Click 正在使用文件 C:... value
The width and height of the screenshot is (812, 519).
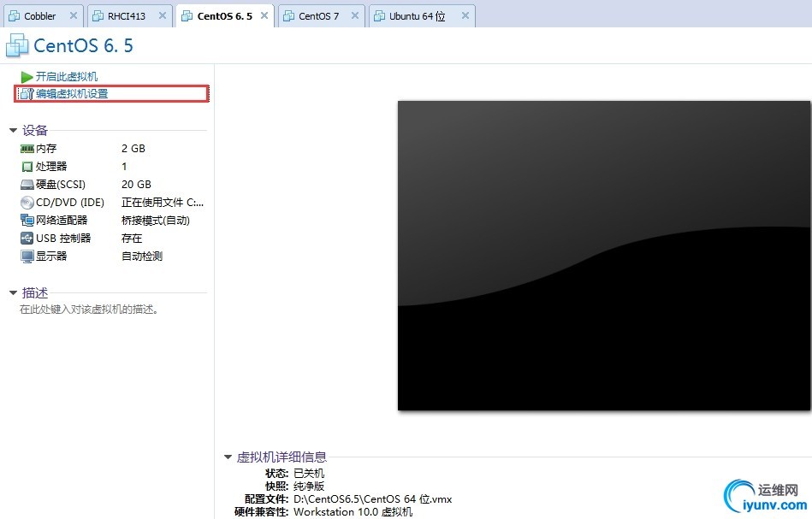[x=163, y=203]
